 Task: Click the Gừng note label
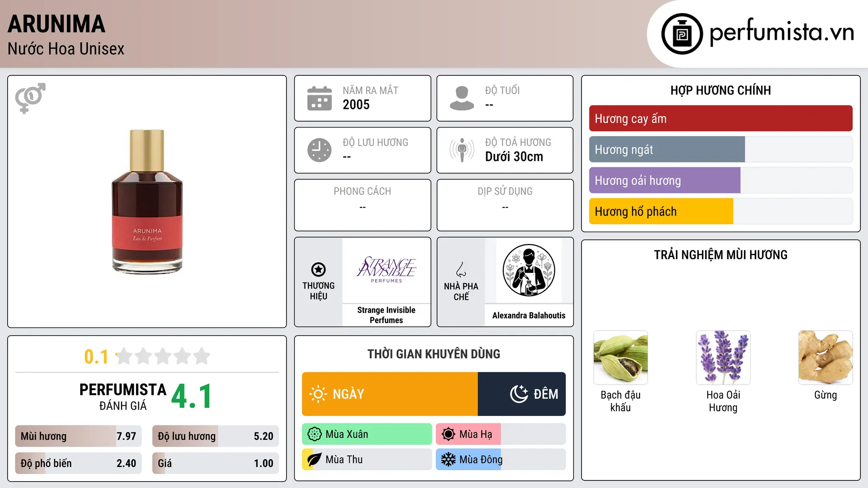[x=826, y=395]
